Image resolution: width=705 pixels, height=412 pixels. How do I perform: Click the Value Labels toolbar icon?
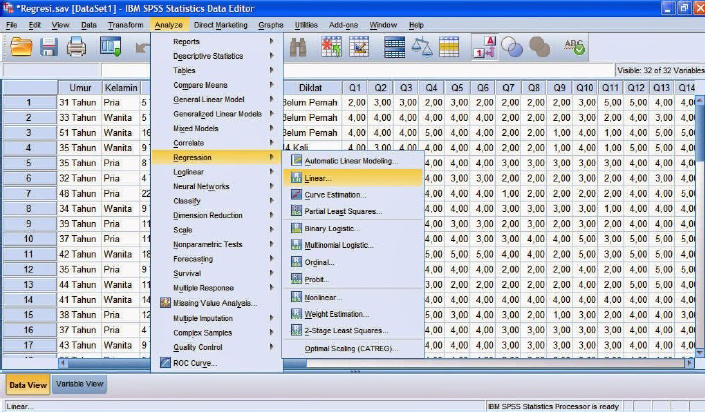pyautogui.click(x=484, y=47)
